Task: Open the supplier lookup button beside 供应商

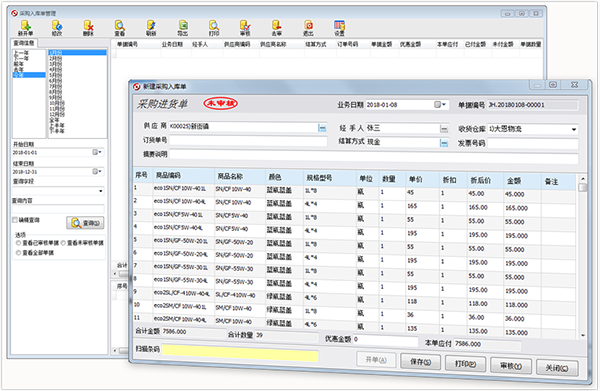Action: (322, 128)
